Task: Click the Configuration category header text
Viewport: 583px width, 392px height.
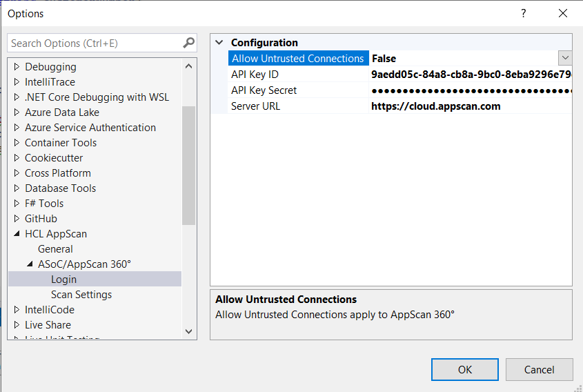Action: pyautogui.click(x=264, y=42)
